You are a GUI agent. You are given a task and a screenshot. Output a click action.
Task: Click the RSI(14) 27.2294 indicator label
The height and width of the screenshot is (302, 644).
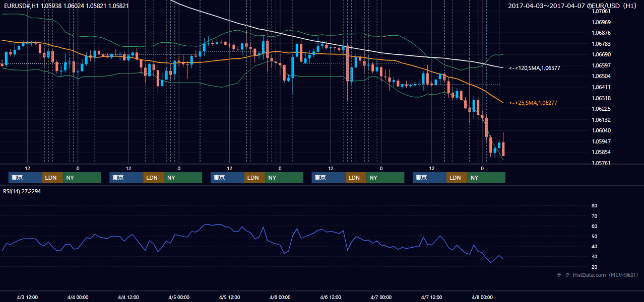21,191
